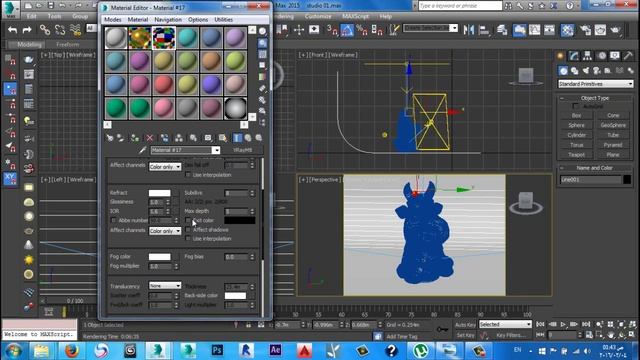Open the Translucency None dropdown
This screenshot has width=640, height=360.
(x=165, y=286)
